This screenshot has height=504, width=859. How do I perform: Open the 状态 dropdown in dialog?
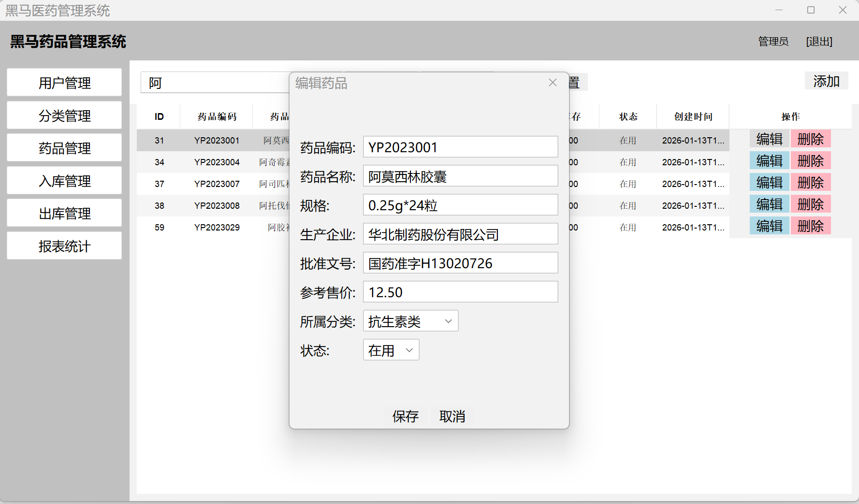pyautogui.click(x=391, y=350)
